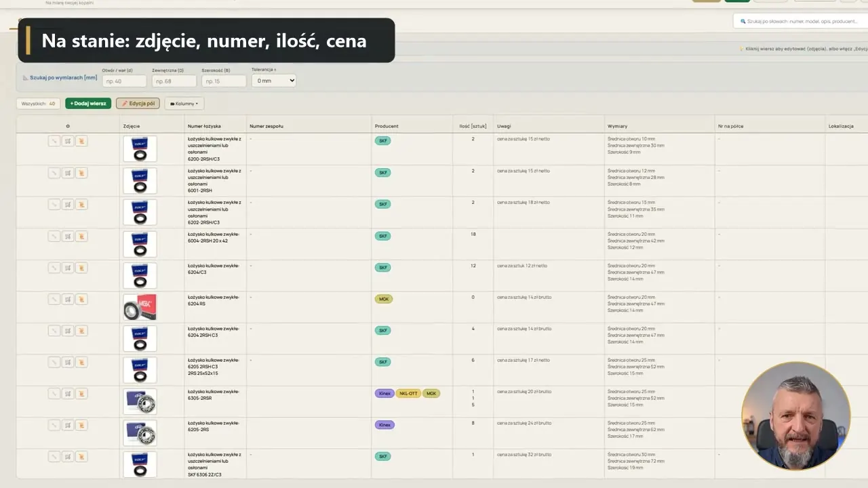The image size is (868, 488).
Task: Click the Szerokość (B) input field
Action: (224, 81)
